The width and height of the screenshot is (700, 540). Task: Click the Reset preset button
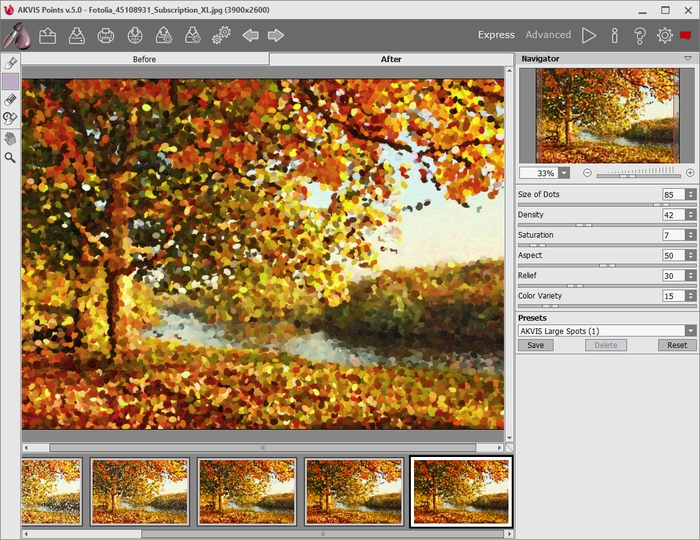(677, 345)
